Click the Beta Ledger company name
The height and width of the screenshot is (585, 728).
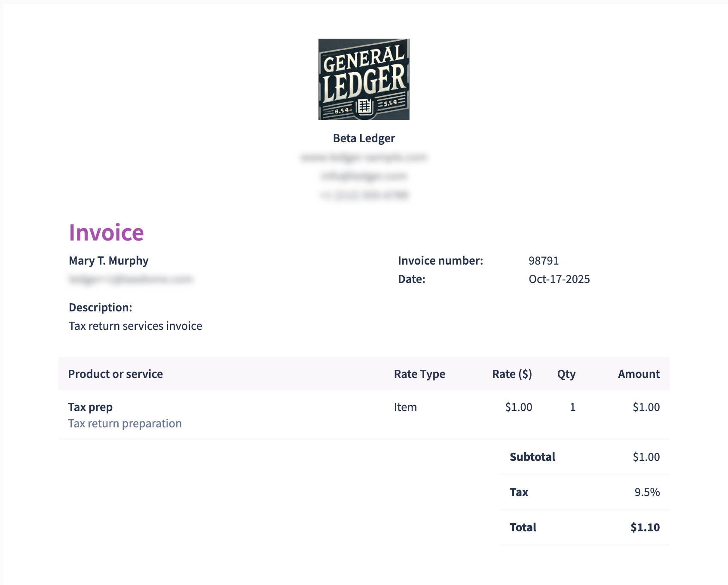(364, 138)
